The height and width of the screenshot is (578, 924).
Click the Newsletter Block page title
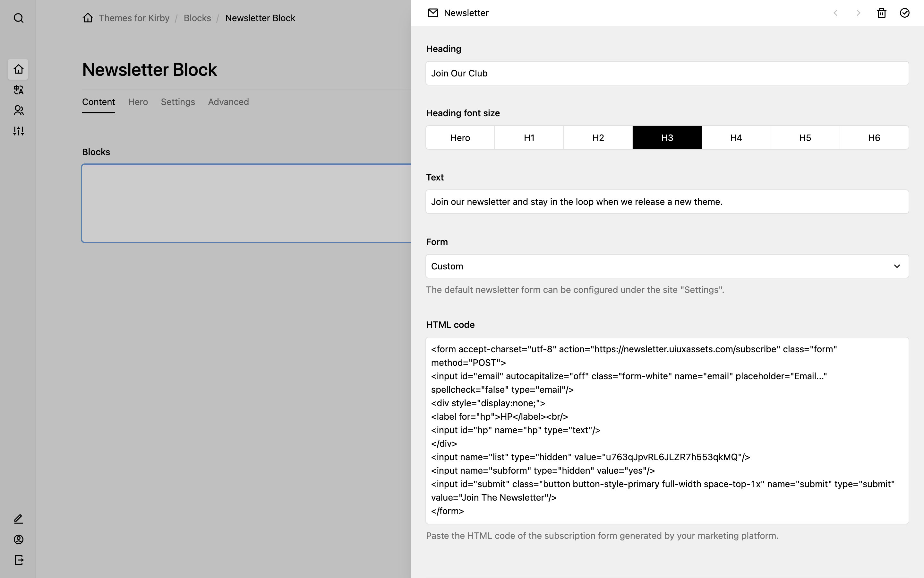150,70
